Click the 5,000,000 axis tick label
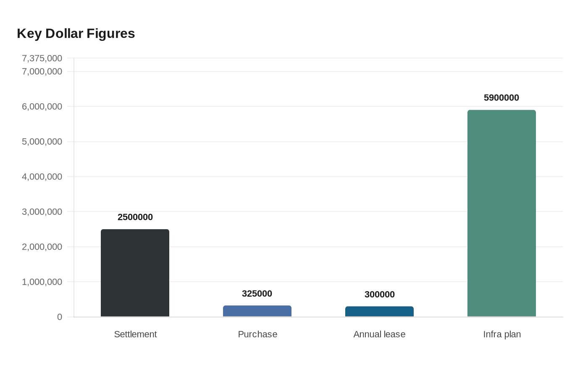588x370 pixels. click(x=42, y=142)
